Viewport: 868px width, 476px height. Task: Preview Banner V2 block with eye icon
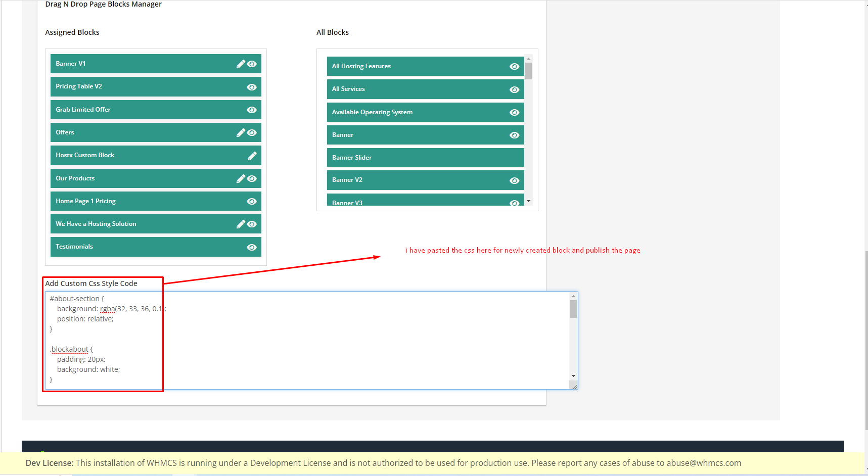tap(515, 180)
